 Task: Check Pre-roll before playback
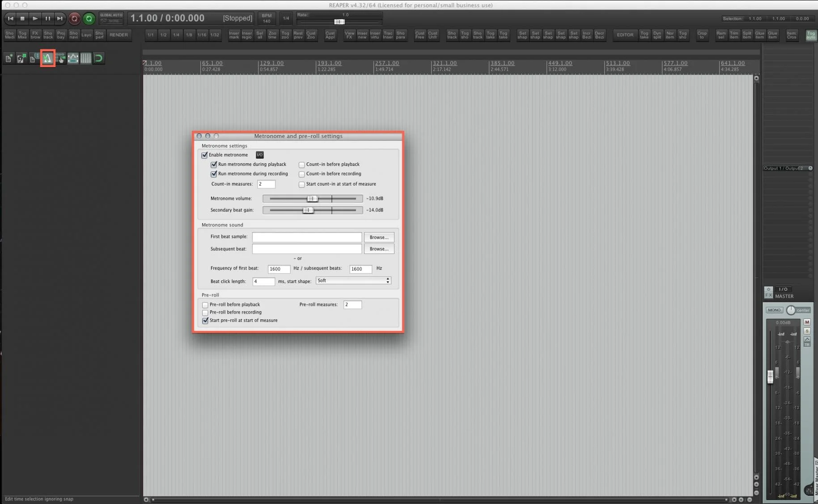coord(205,305)
